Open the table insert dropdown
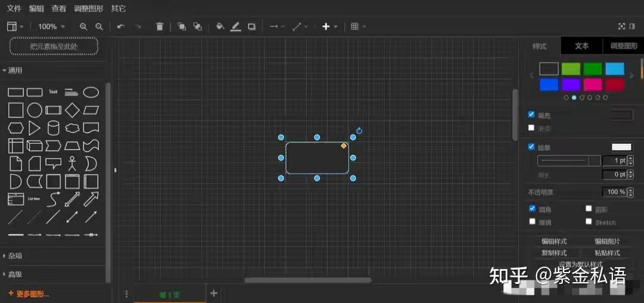 click(x=358, y=27)
